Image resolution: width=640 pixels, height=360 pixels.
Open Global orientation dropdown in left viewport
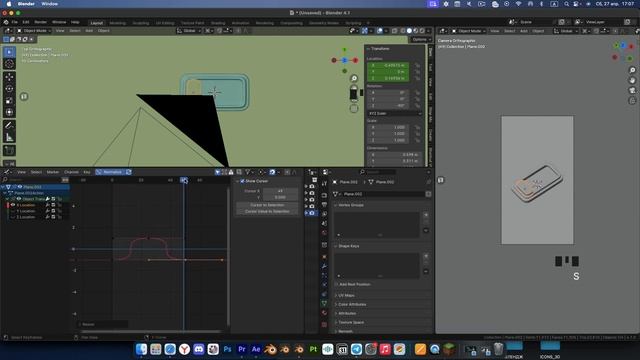point(189,31)
